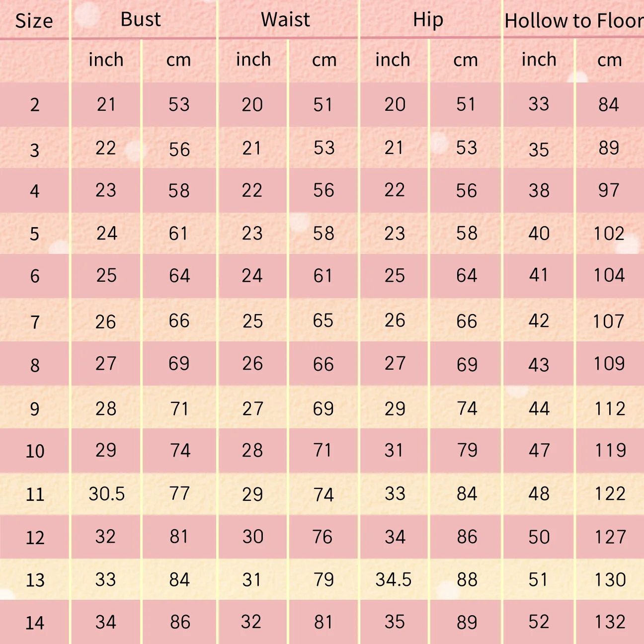Click the inch subheader under Hip

[393, 60]
